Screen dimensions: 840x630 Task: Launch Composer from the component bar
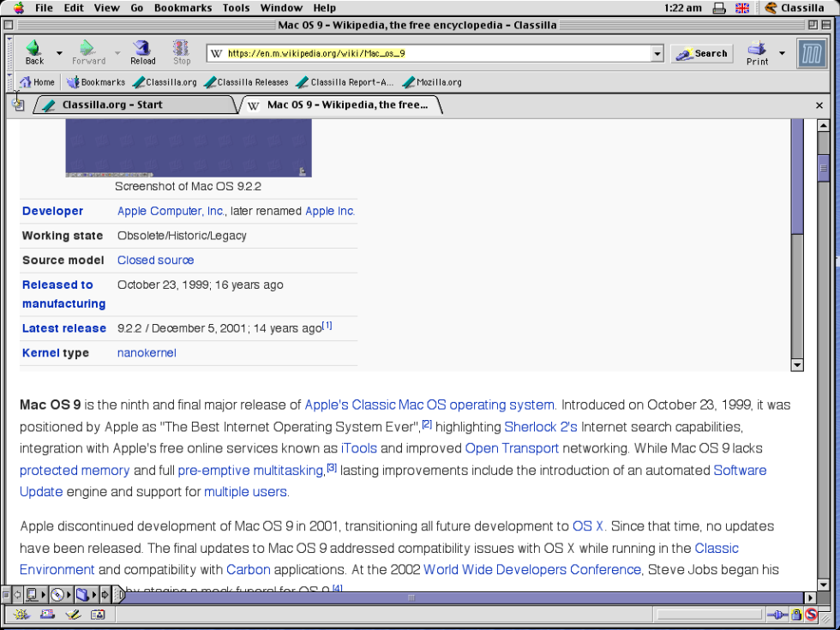coord(73,615)
